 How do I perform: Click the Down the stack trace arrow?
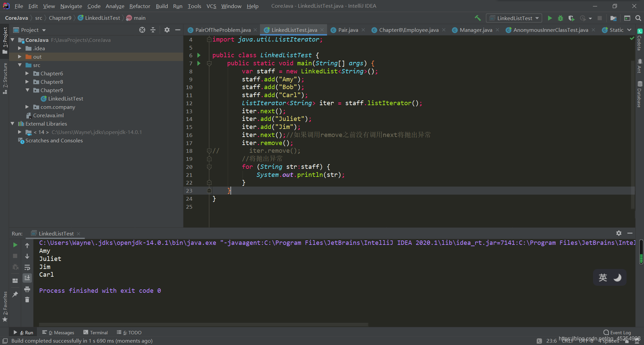(27, 256)
